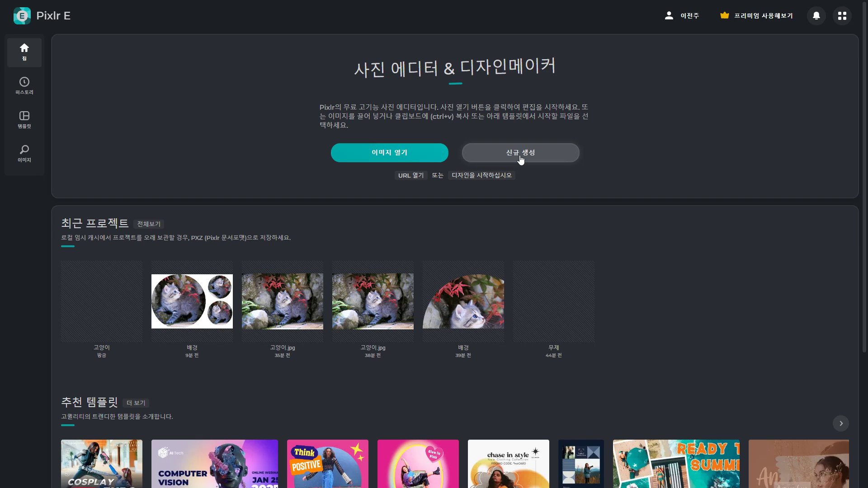Open a file via URL 열기
The image size is (868, 488).
click(410, 175)
